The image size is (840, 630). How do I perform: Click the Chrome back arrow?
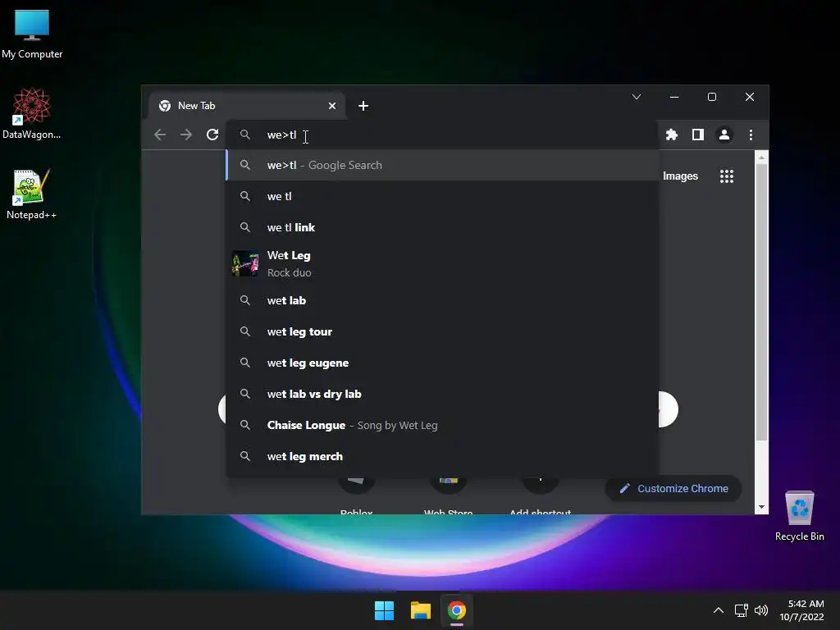(x=160, y=135)
